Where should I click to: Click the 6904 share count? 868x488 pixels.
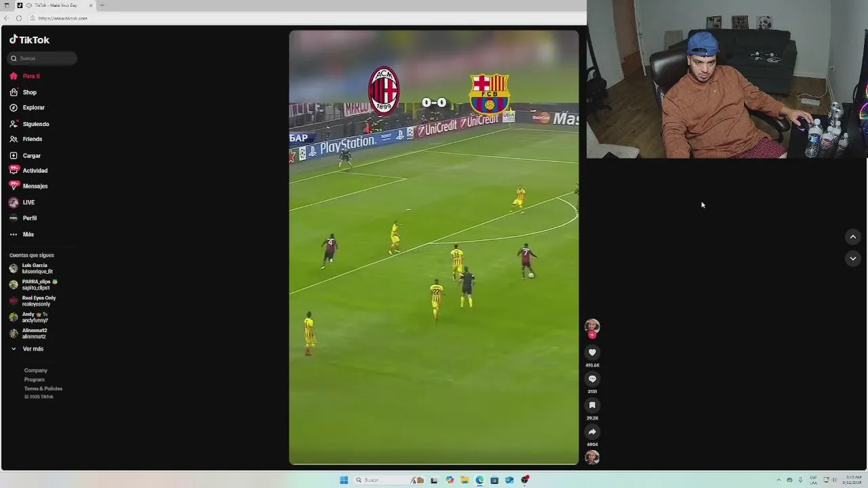click(x=592, y=445)
